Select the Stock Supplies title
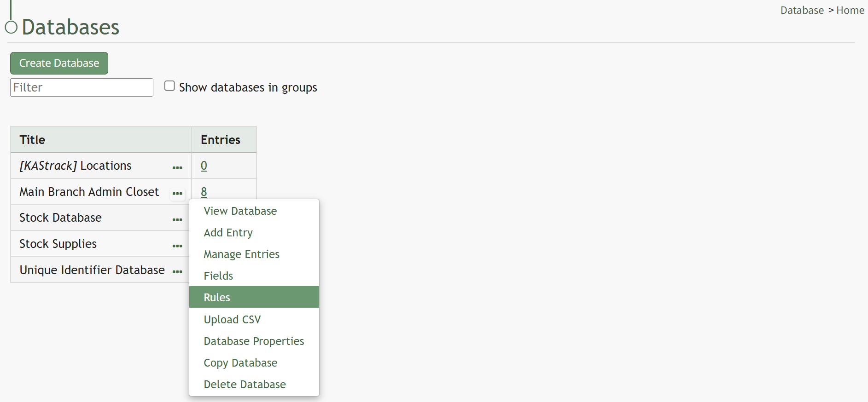Screen dimensions: 868x402 pos(58,244)
